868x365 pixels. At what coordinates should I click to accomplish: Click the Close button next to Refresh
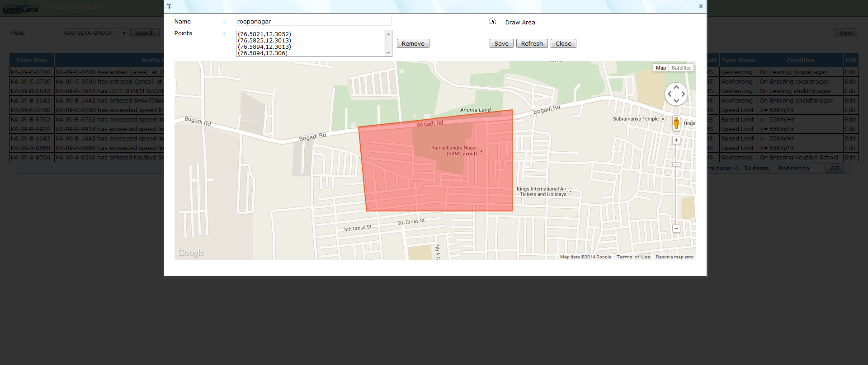[x=563, y=43]
